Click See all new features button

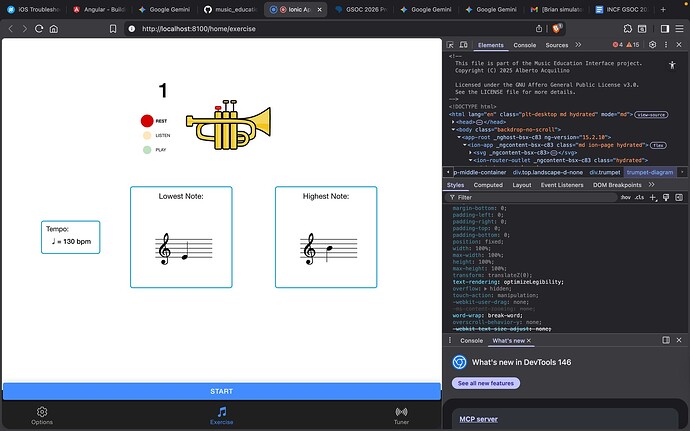click(x=485, y=383)
